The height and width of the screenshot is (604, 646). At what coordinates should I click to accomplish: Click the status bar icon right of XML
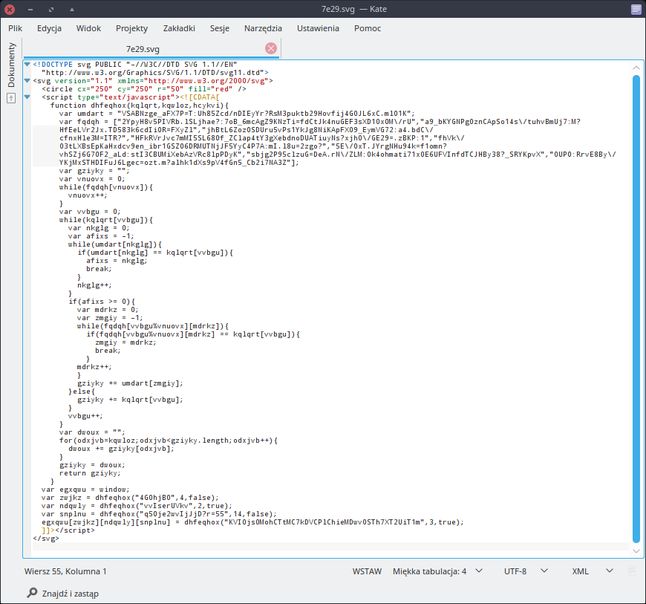click(x=631, y=571)
